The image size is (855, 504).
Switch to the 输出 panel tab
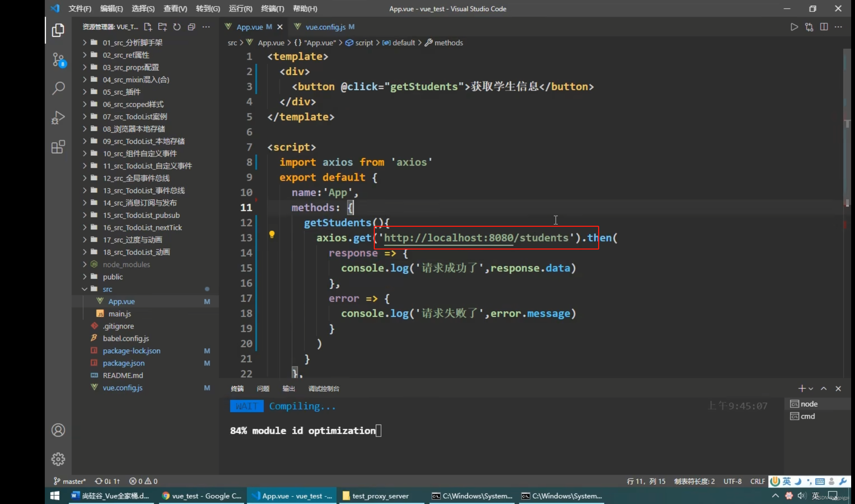(x=288, y=388)
